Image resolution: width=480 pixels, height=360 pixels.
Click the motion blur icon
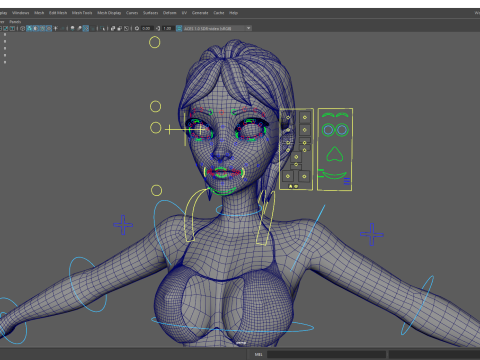(x=79, y=28)
